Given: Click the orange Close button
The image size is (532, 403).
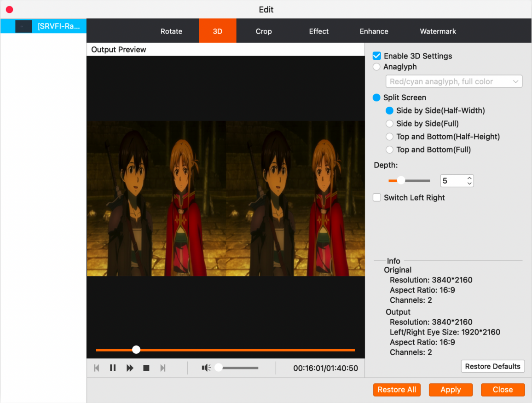Looking at the screenshot, I should [503, 390].
